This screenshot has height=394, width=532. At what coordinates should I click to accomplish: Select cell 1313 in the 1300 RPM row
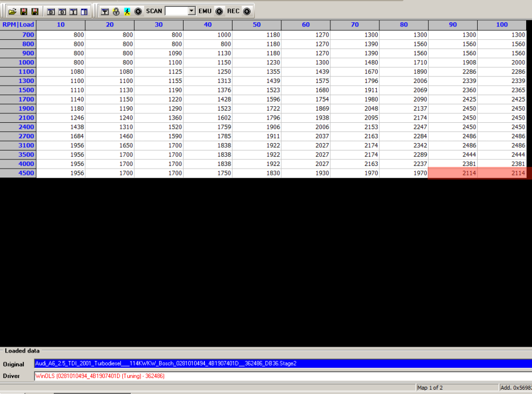[x=207, y=81]
